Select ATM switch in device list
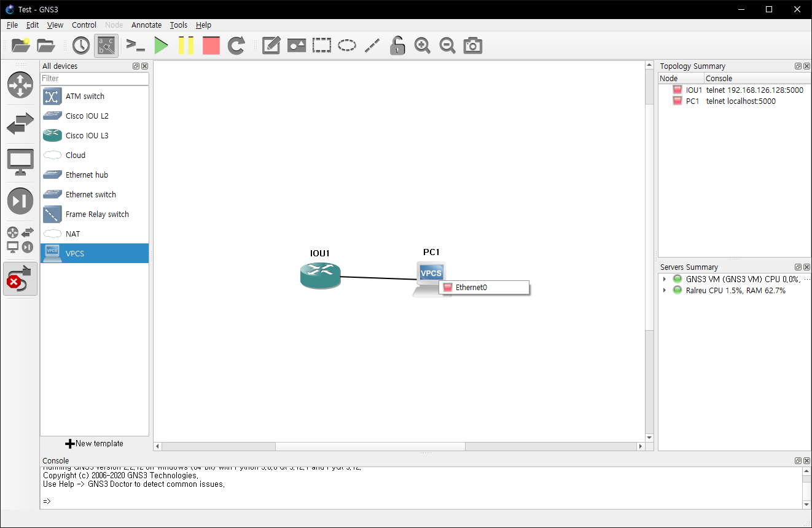812x528 pixels. pos(95,96)
